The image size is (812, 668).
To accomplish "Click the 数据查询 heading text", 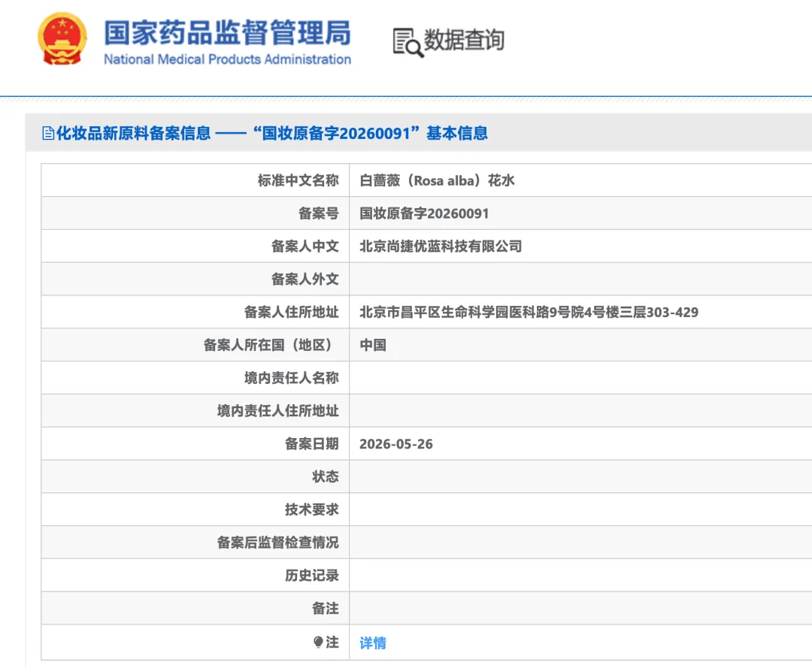I will pos(464,41).
